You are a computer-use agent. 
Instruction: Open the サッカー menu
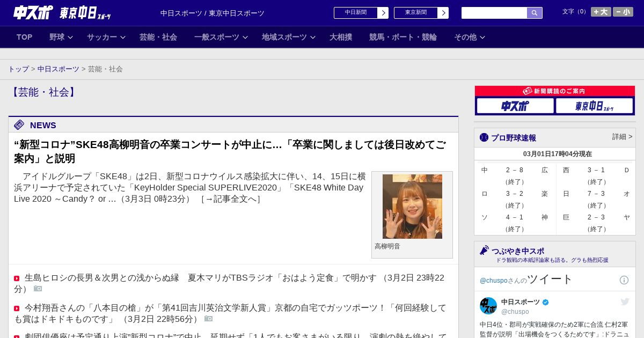(102, 37)
